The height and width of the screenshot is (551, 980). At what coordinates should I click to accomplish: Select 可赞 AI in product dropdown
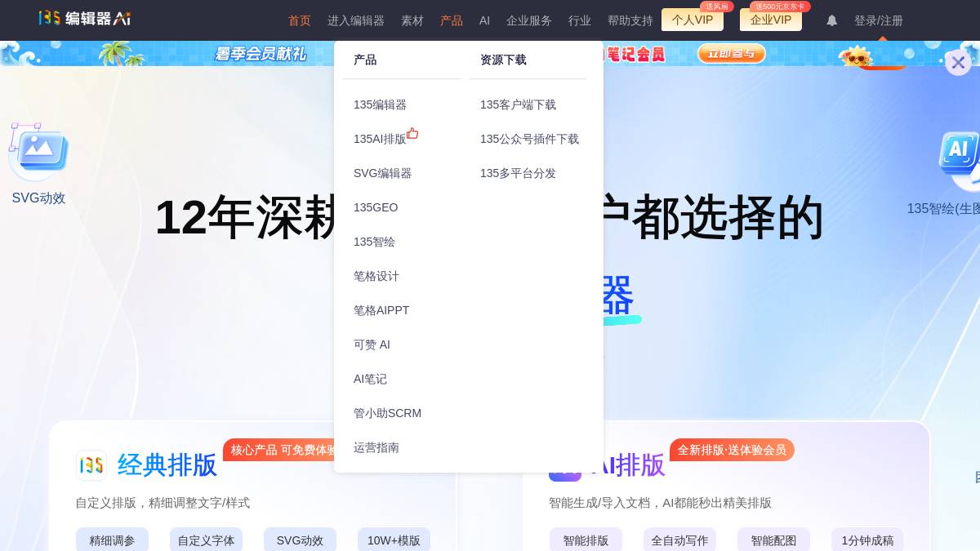(372, 344)
